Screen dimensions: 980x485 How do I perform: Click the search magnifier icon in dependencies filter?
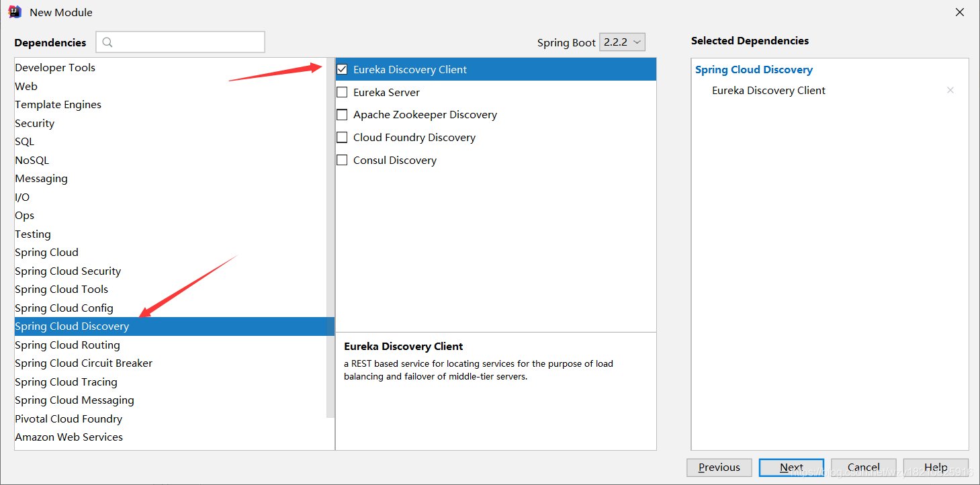(107, 42)
